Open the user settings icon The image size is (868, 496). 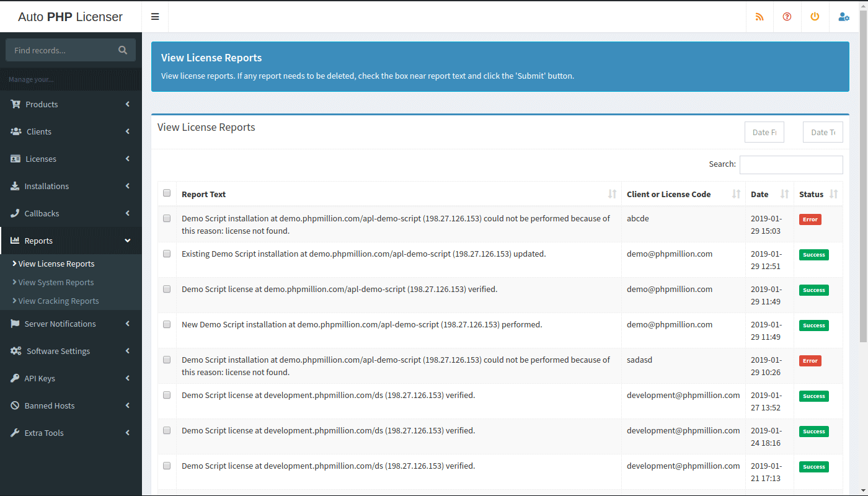point(843,17)
